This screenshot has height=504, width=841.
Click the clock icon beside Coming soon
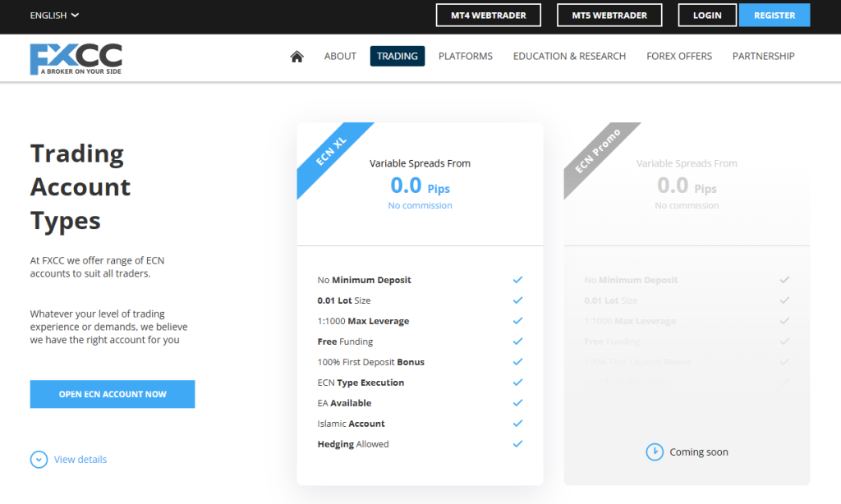click(x=655, y=451)
